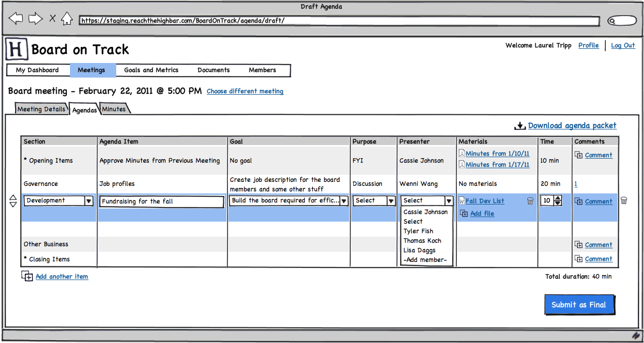Click the Add file plus icon
This screenshot has width=644, height=343.
[x=464, y=214]
